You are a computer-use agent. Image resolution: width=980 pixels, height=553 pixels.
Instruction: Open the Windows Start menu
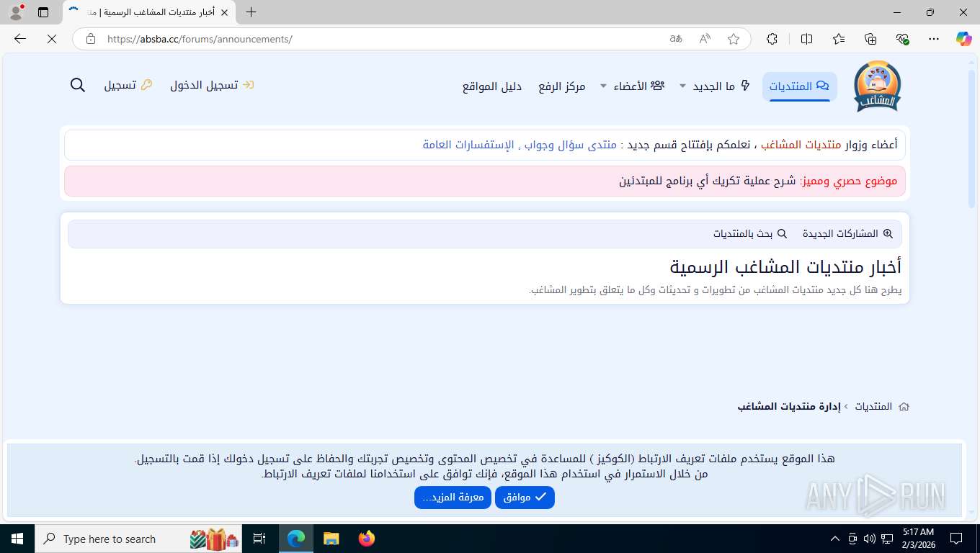[17, 539]
